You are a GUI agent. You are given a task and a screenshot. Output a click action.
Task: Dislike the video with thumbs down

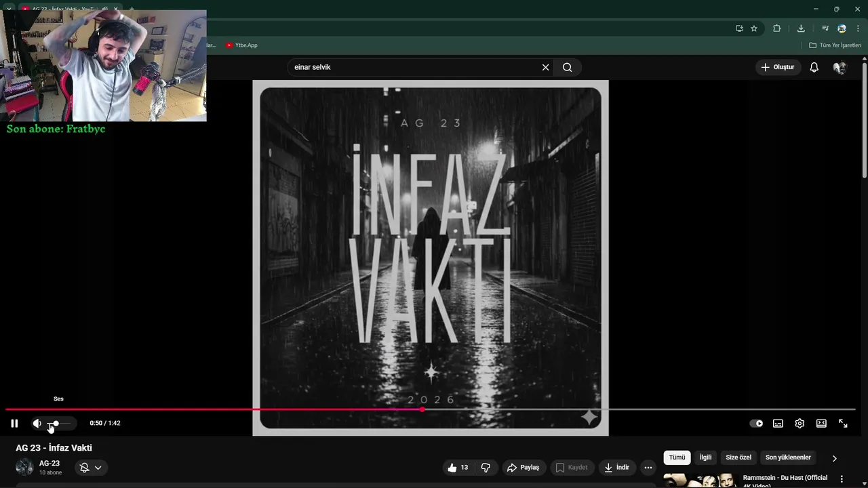click(x=486, y=468)
